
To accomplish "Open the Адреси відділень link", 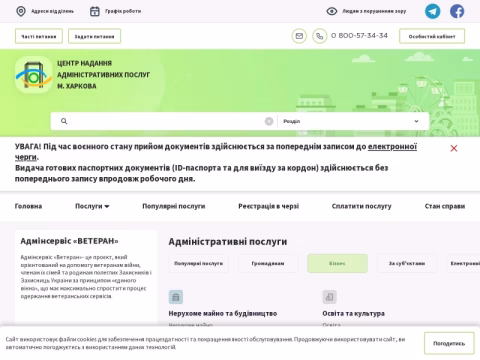I will click(52, 11).
